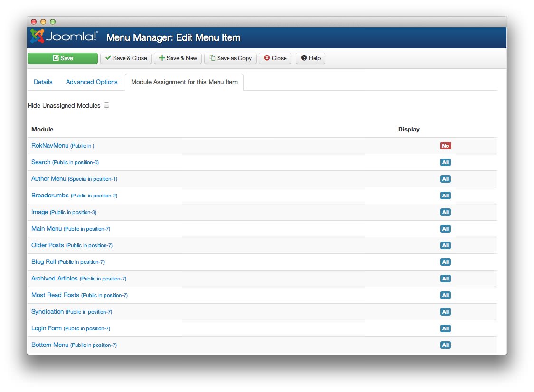Click the Save as Copy icon button

230,58
